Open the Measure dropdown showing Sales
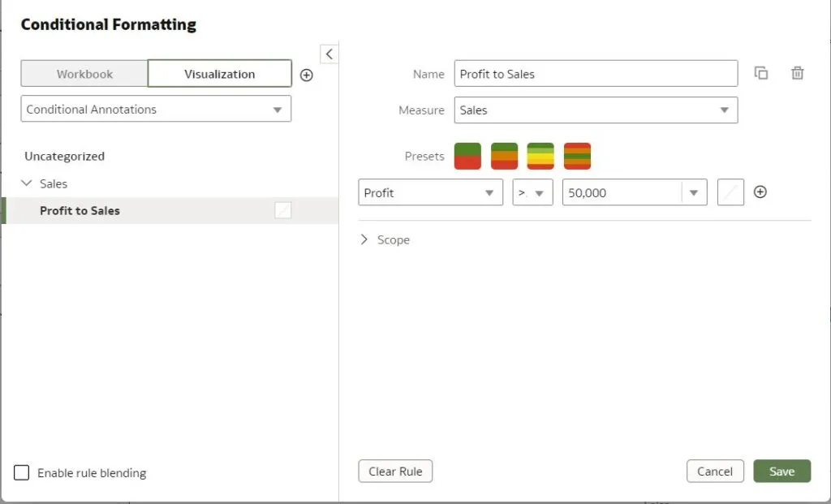The image size is (831, 504). tap(596, 110)
